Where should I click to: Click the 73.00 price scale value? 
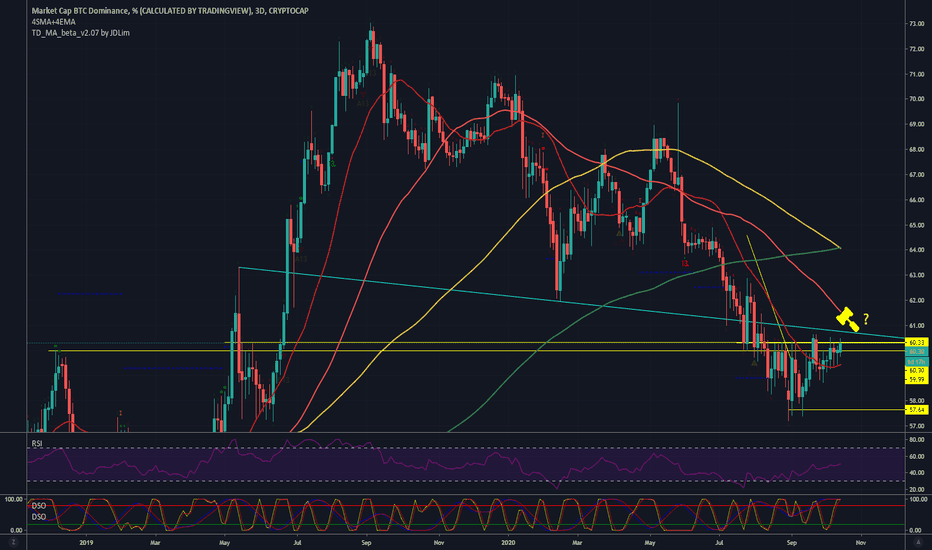point(917,24)
